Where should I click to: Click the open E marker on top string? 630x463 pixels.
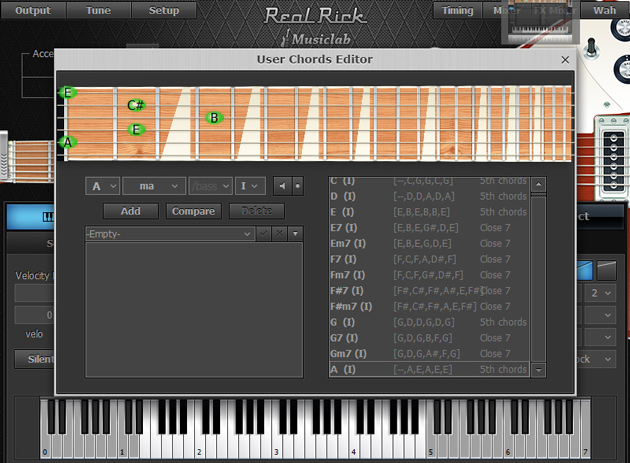[x=68, y=93]
